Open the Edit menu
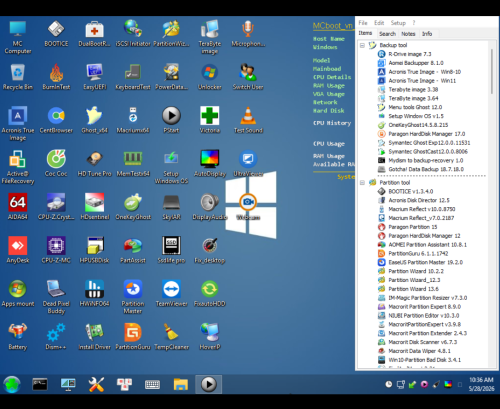 tap(379, 23)
